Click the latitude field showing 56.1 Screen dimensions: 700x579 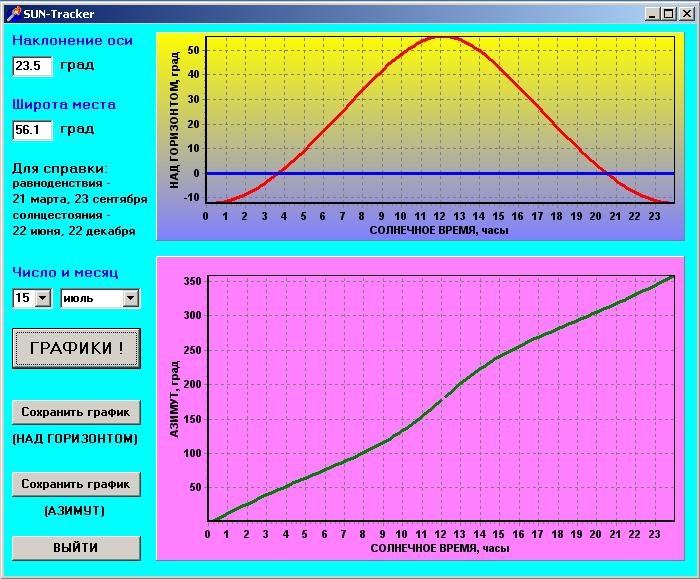point(31,130)
